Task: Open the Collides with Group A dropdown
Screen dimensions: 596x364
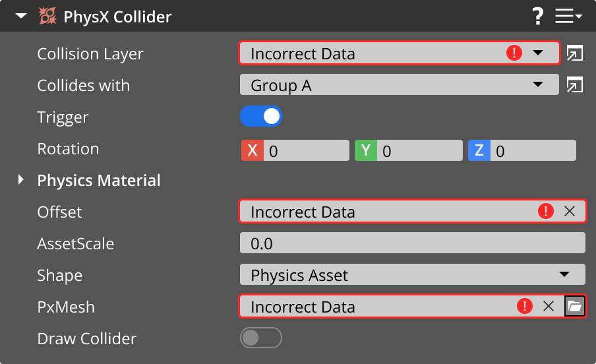Action: (x=399, y=85)
